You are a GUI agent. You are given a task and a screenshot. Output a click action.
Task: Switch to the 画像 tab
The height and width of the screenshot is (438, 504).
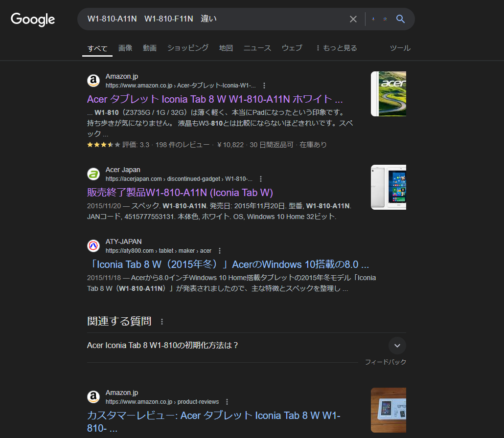click(x=125, y=48)
